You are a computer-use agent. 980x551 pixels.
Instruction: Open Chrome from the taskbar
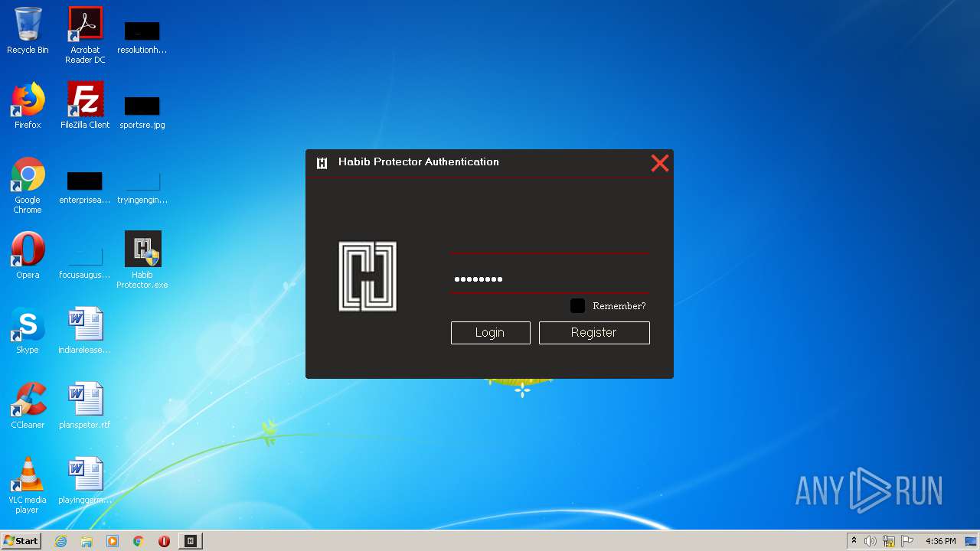[139, 541]
